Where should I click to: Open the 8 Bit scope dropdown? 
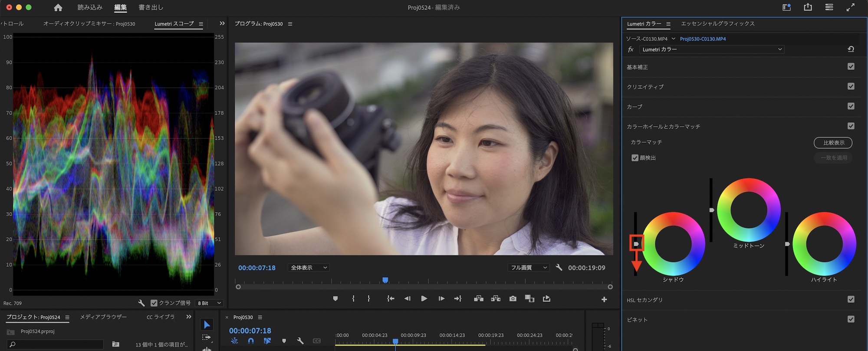click(x=209, y=303)
